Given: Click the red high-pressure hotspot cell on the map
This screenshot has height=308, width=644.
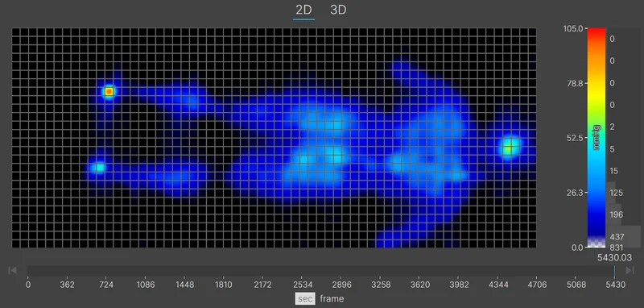Looking at the screenshot, I should tap(109, 91).
